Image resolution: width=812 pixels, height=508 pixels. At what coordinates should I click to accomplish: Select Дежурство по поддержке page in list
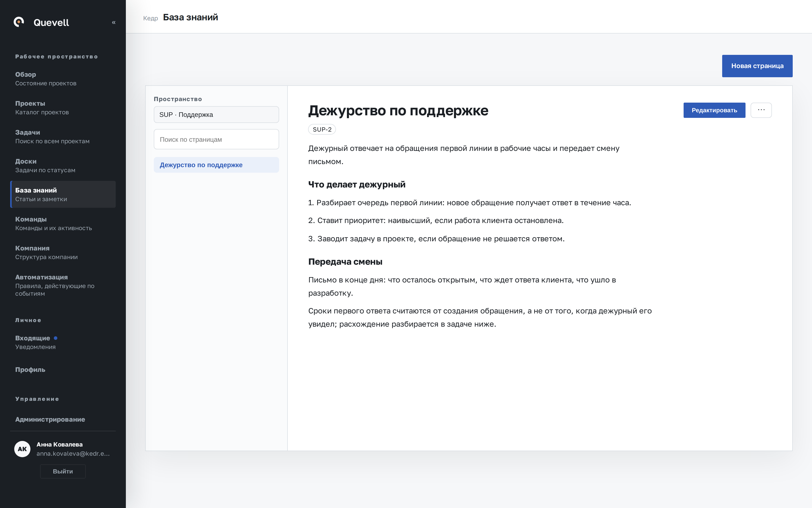click(x=216, y=165)
